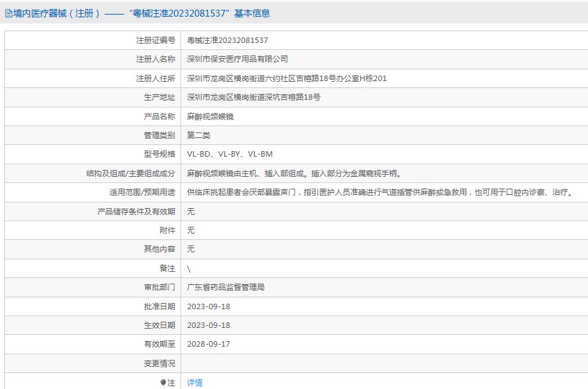This screenshot has width=588, height=389.
Task: Click the 附件 label
Action: pos(167,231)
